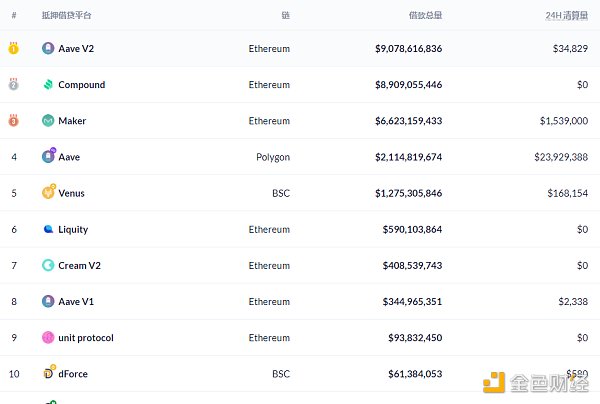Click the dForce logo icon
The height and width of the screenshot is (404, 600).
(48, 373)
